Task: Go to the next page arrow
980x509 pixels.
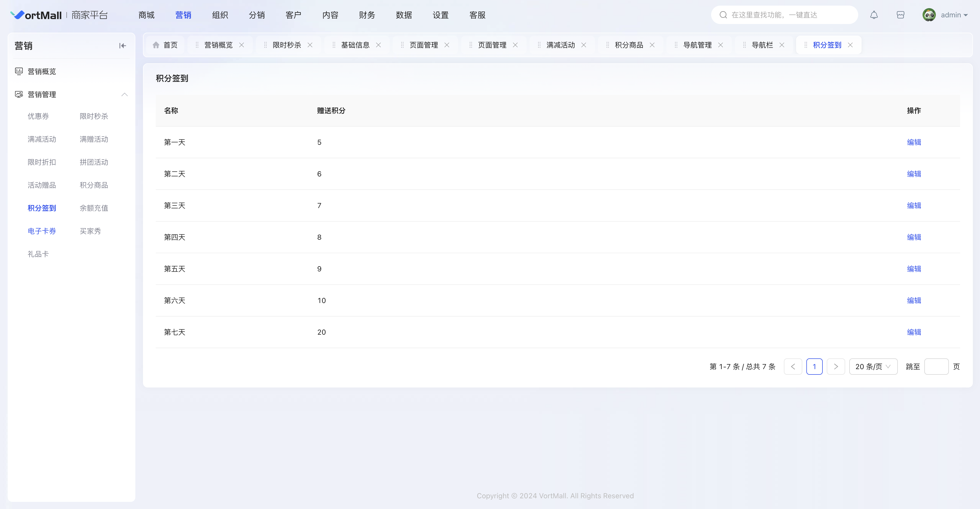Action: (x=836, y=366)
